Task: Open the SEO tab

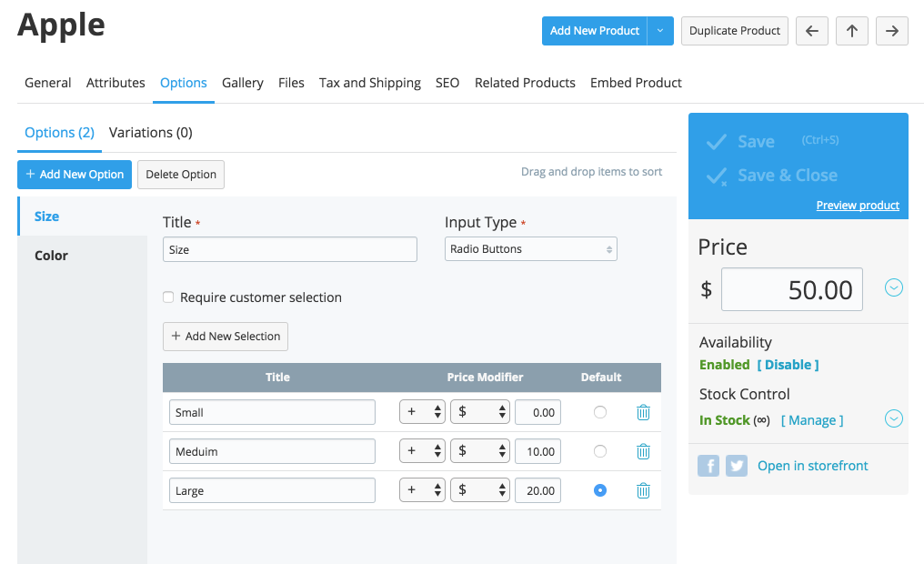Action: (x=447, y=83)
